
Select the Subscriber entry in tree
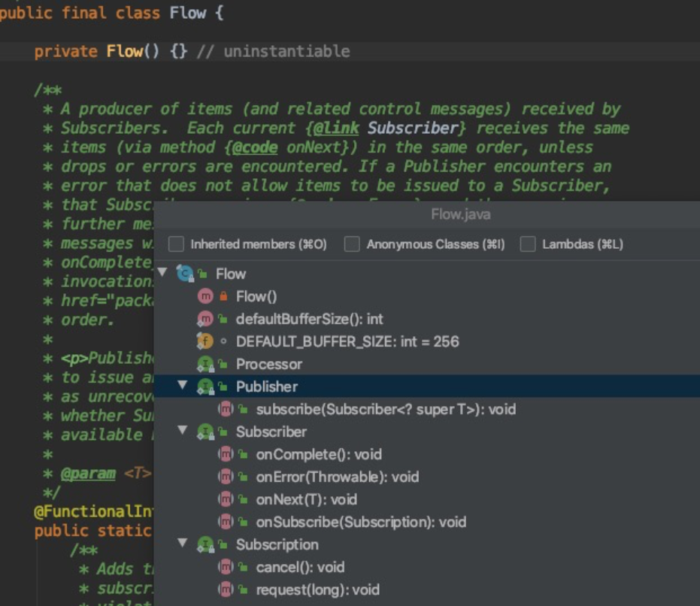[x=271, y=432]
